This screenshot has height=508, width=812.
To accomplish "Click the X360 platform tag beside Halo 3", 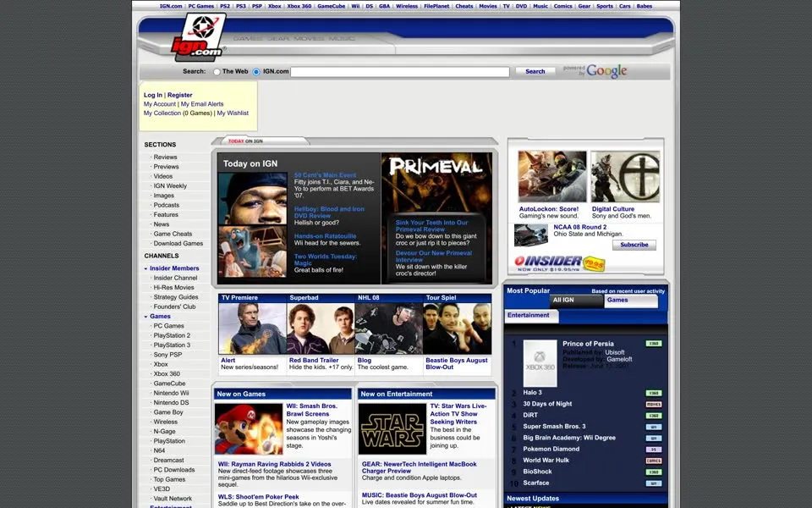I will tap(654, 393).
